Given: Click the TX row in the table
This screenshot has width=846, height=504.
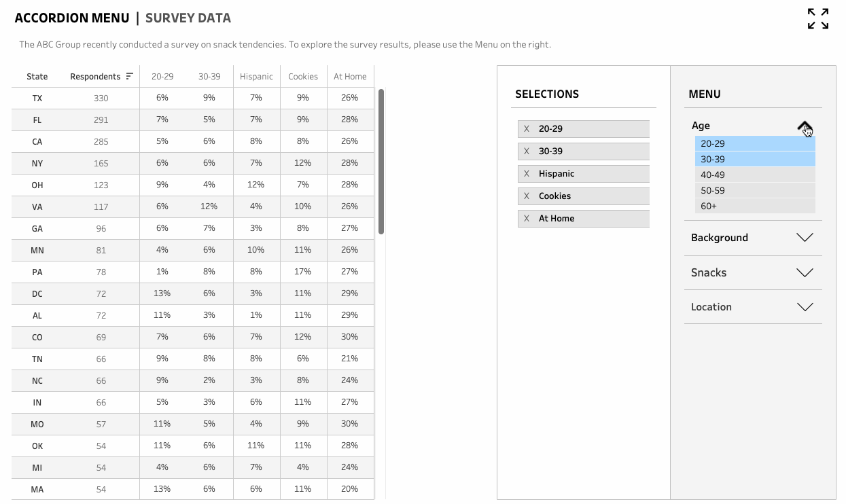Looking at the screenshot, I should click(190, 98).
